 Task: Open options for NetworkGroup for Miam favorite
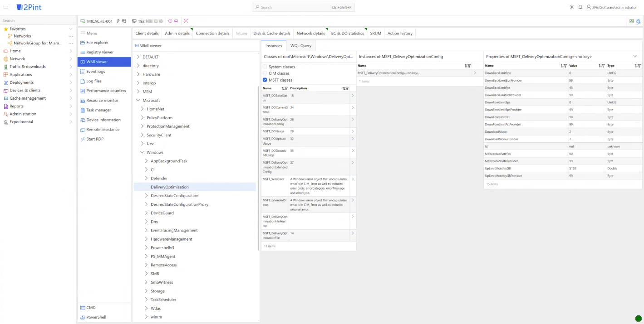pyautogui.click(x=71, y=44)
